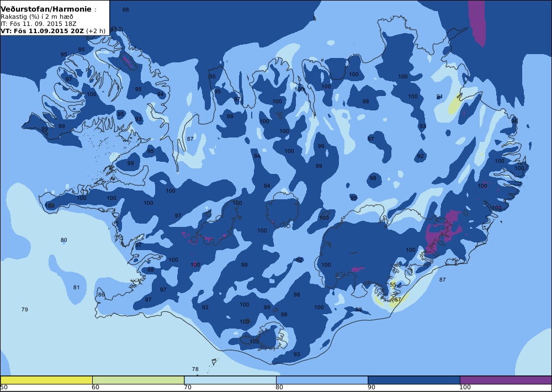
Task: Select the medium blue 80–90 legend band
Action: [x=322, y=380]
